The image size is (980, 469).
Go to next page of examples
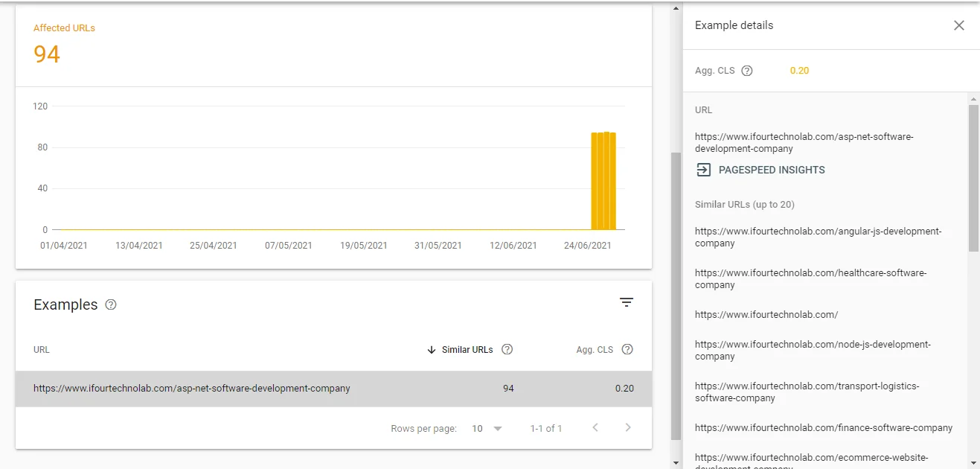click(628, 427)
